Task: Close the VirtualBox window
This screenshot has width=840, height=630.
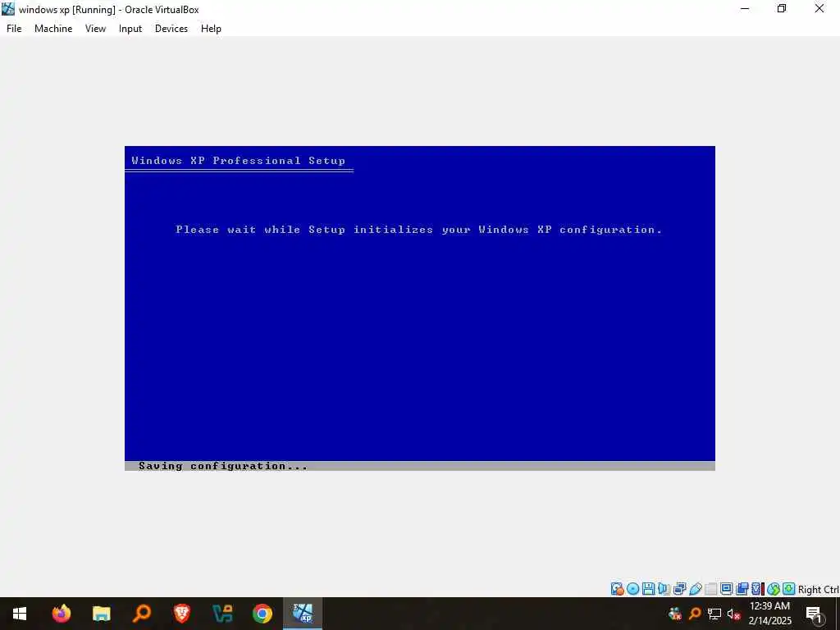Action: (x=819, y=8)
